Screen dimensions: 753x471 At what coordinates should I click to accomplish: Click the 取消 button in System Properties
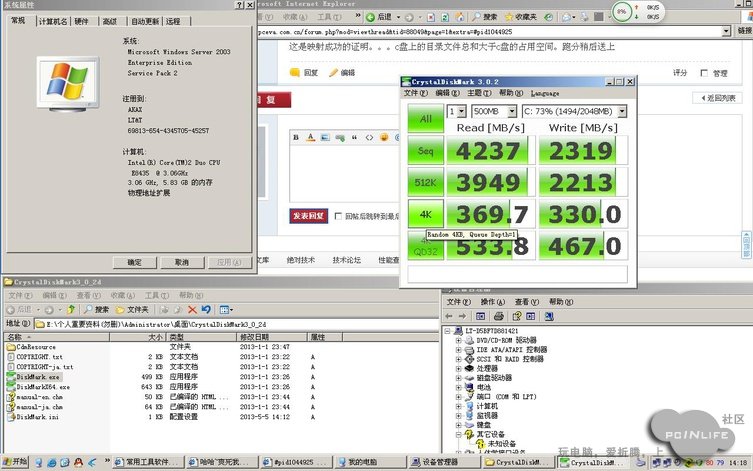[x=182, y=262]
